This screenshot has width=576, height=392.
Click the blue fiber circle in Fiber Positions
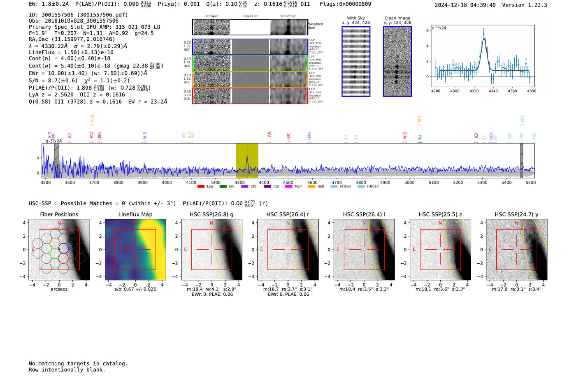coord(63,248)
